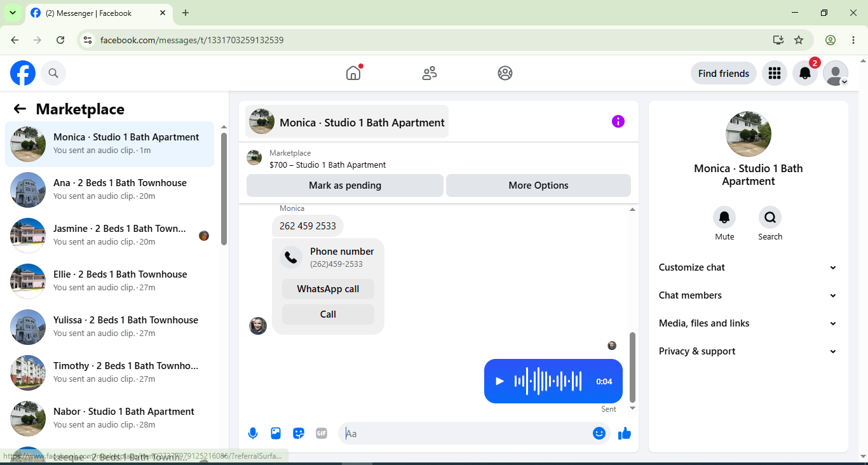
Task: Navigate back in Chrome
Action: [15, 40]
